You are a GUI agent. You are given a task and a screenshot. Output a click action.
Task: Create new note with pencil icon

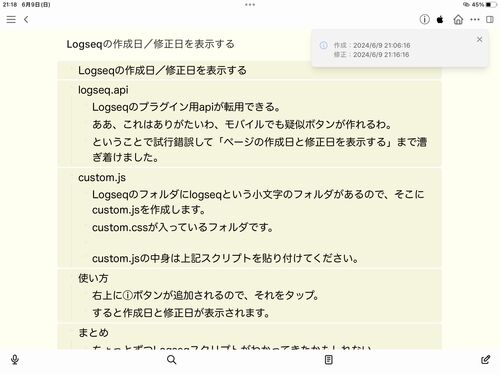point(486,359)
